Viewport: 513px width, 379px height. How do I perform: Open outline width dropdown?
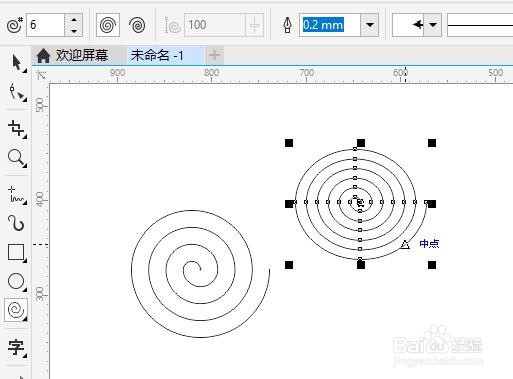tap(370, 25)
